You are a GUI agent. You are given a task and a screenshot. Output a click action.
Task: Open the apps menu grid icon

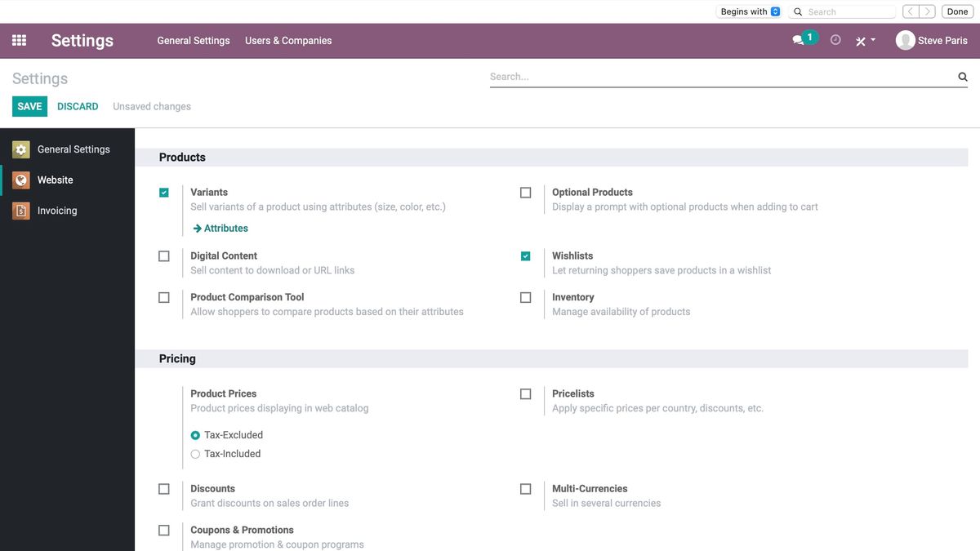click(x=18, y=39)
